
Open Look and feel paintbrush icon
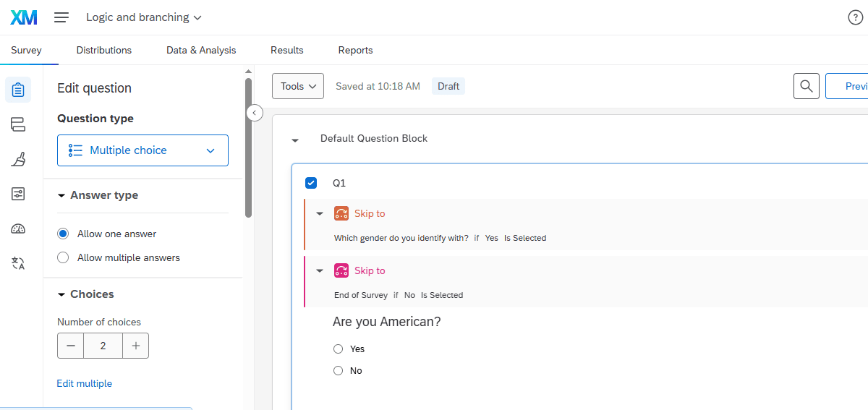[x=18, y=159]
